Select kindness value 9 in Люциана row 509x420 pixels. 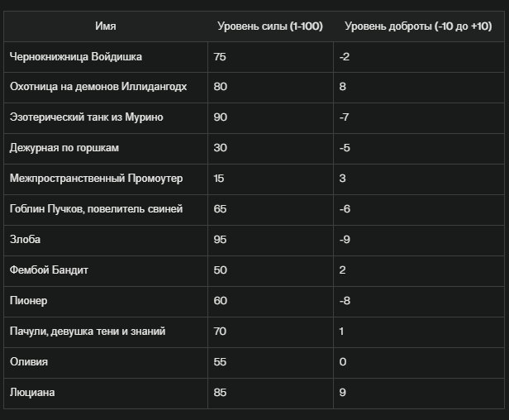click(342, 393)
